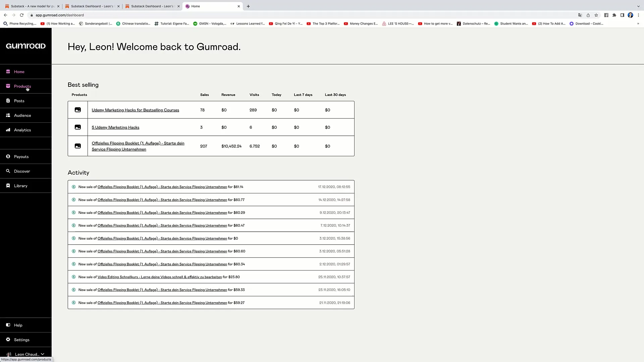Click the address bar URL field
Image resolution: width=644 pixels, height=362 pixels.
[302, 15]
